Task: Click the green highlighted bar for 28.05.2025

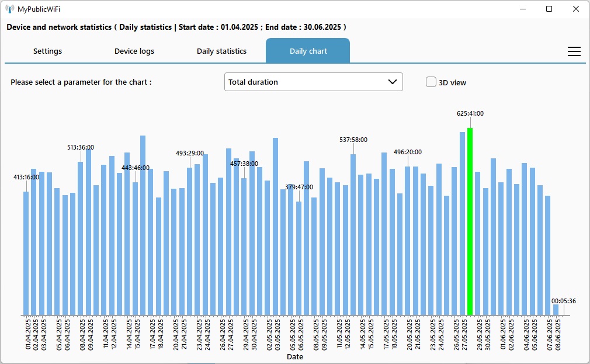Action: 470,222
